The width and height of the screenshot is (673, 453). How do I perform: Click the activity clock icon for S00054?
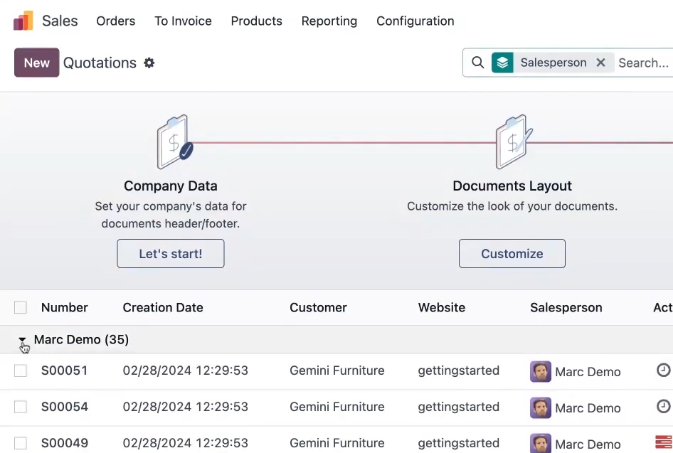click(664, 406)
